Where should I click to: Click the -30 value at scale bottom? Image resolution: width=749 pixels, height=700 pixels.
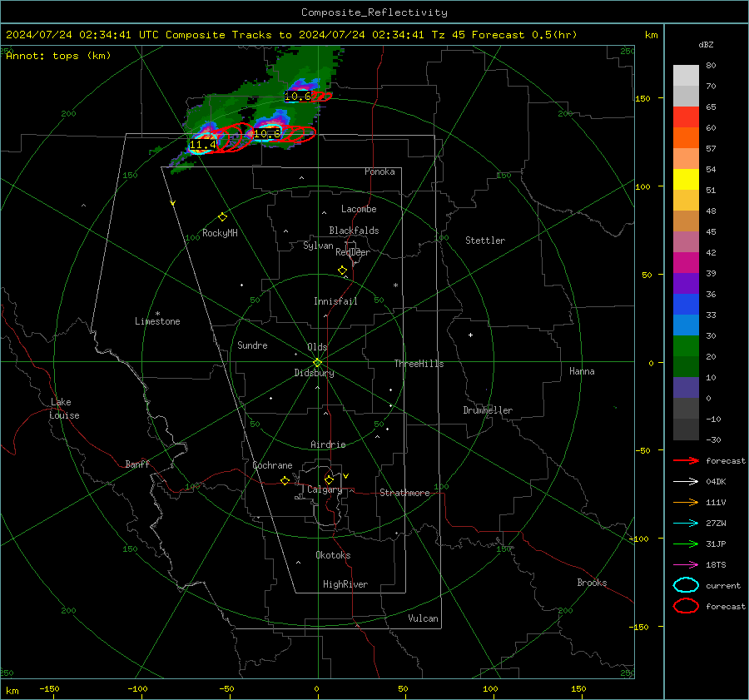tap(713, 440)
